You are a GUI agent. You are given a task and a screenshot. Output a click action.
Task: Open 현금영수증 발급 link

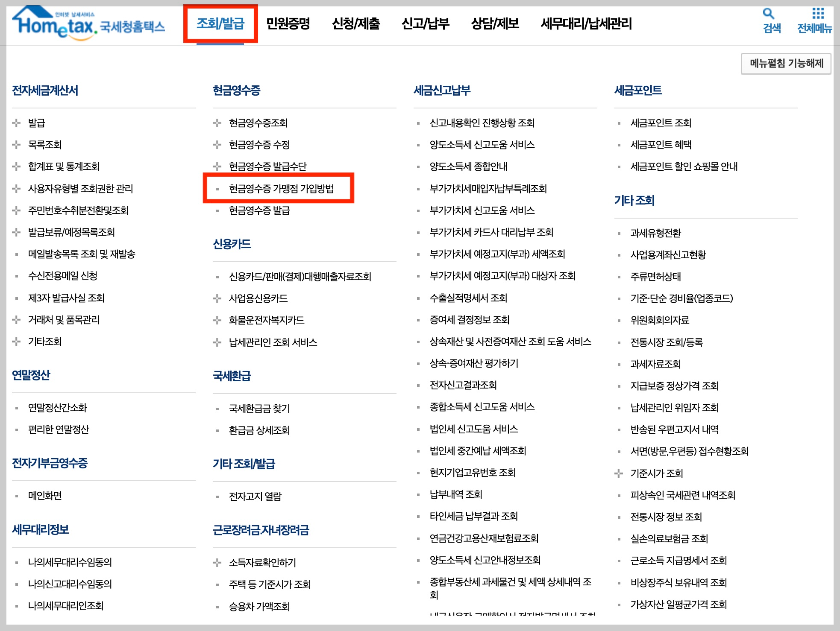click(x=259, y=210)
